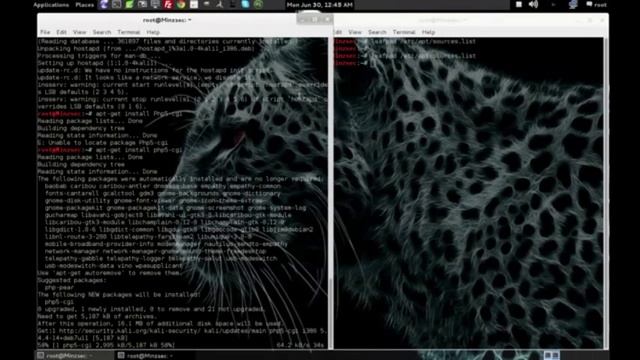This screenshot has height=360, width=640.
Task: Click the green circular launcher icon
Action: tap(258, 4)
